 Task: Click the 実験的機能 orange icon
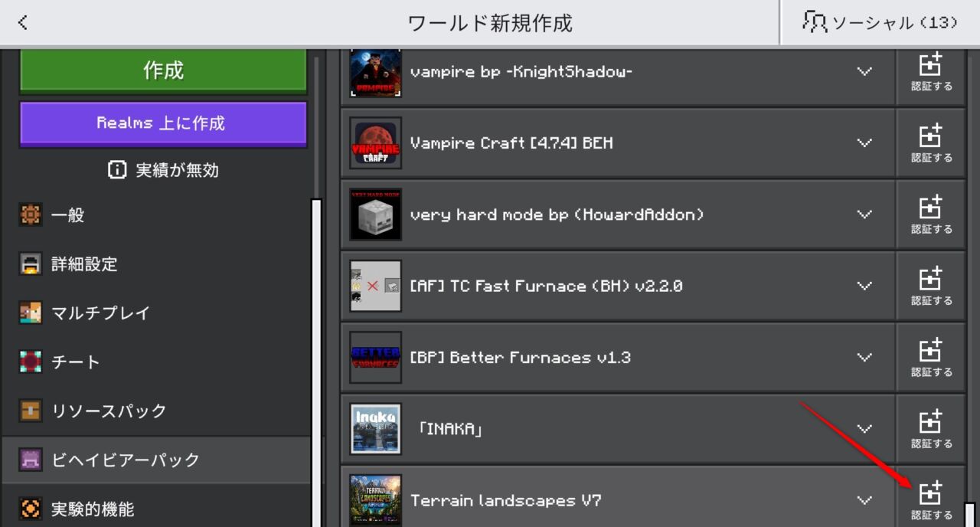click(x=31, y=509)
